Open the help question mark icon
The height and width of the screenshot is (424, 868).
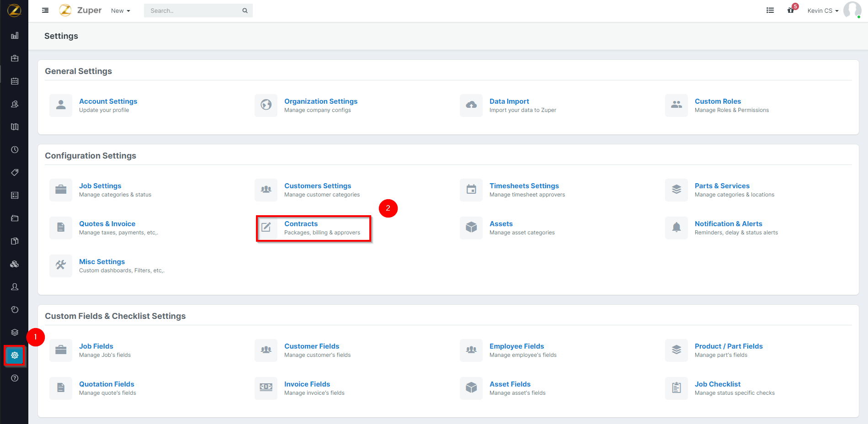click(15, 378)
